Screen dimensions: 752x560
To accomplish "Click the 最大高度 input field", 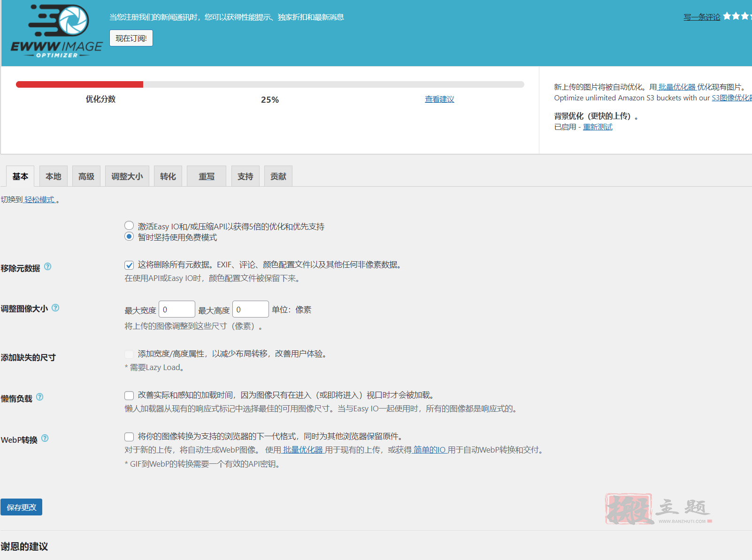I will click(251, 310).
